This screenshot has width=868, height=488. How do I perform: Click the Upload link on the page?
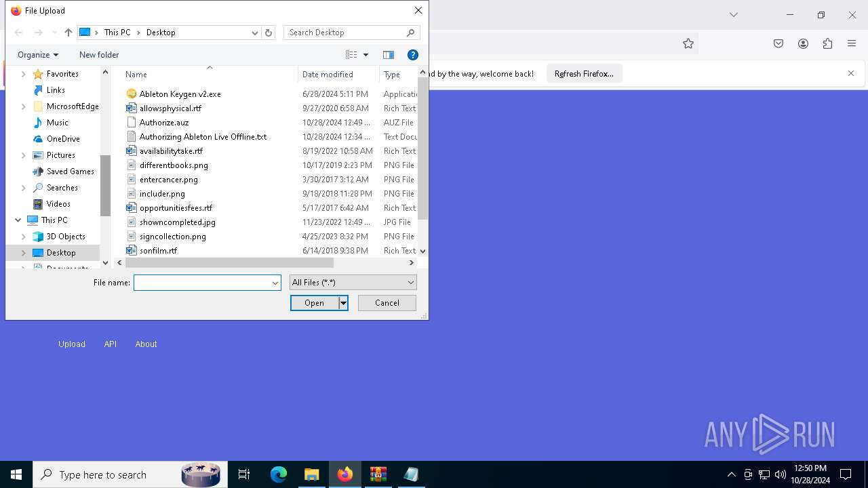pyautogui.click(x=72, y=344)
